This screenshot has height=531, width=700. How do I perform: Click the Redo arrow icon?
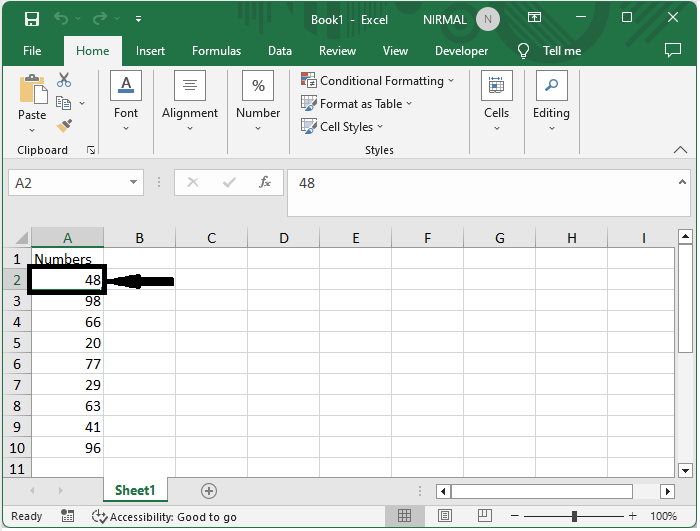click(100, 18)
